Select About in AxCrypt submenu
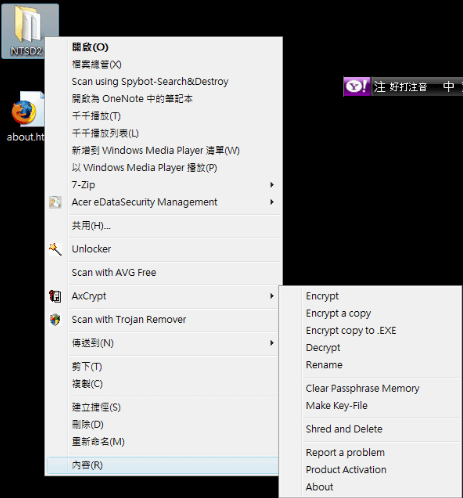Viewport: 463px width, 498px height. (370, 487)
